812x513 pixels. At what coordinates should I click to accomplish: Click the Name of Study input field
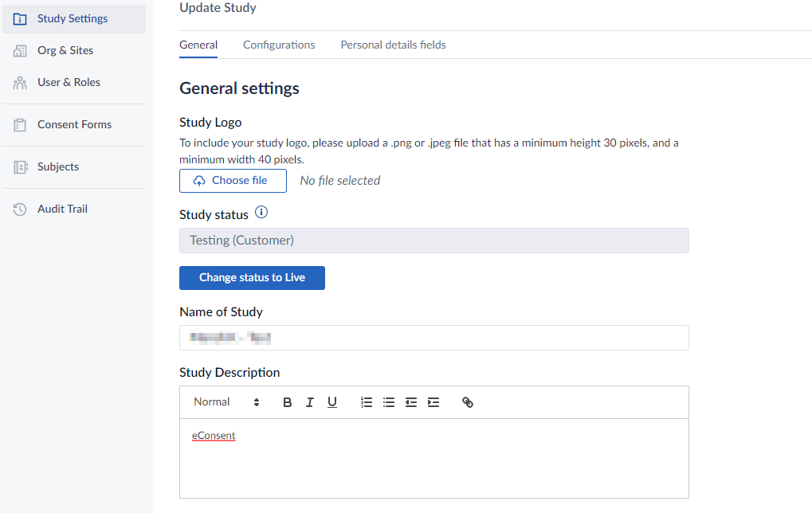coord(434,338)
